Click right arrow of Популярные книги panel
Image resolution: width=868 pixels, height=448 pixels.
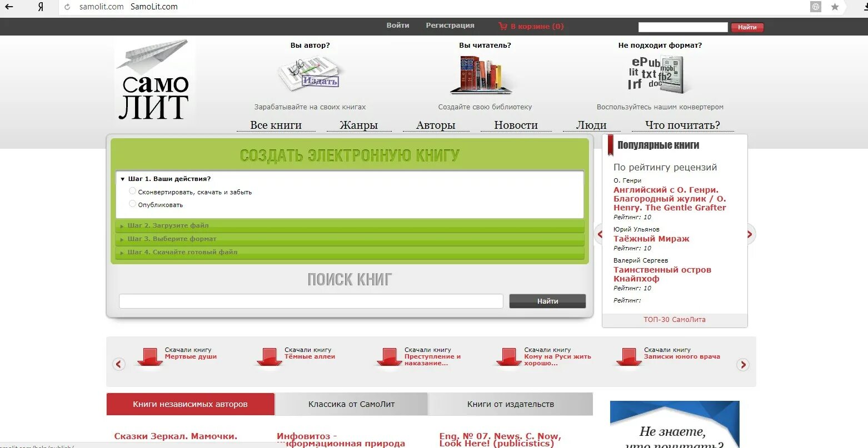click(750, 234)
